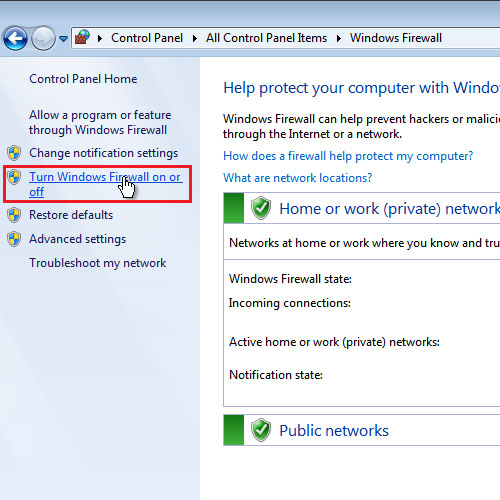This screenshot has width=500, height=500.
Task: Open Allow a program or feature through Windows Firewall
Action: coord(100,122)
